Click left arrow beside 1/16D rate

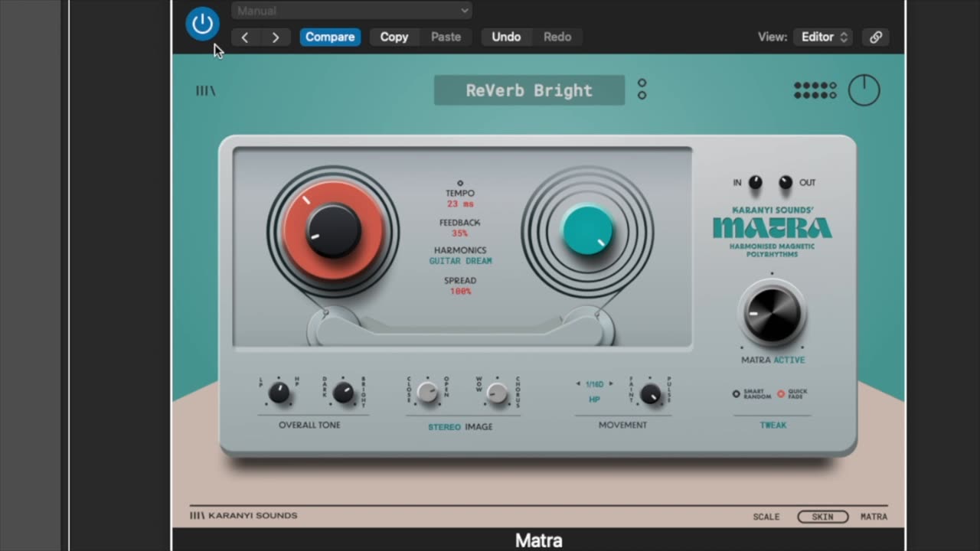tap(578, 383)
